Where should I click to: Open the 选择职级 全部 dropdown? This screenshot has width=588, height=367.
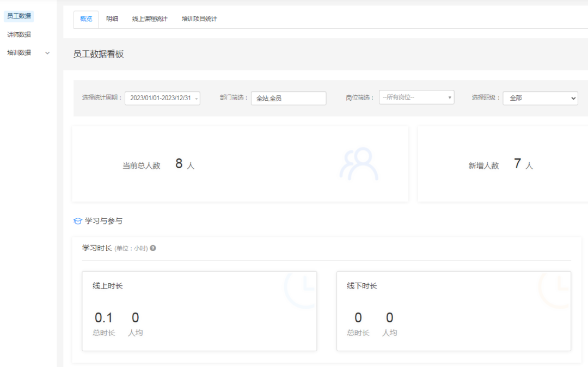(540, 98)
